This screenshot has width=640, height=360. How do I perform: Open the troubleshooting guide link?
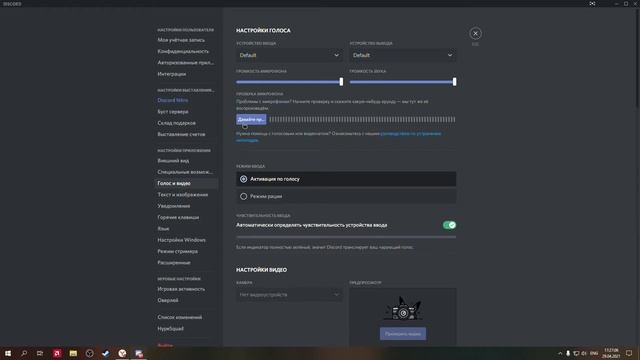pyautogui.click(x=411, y=133)
